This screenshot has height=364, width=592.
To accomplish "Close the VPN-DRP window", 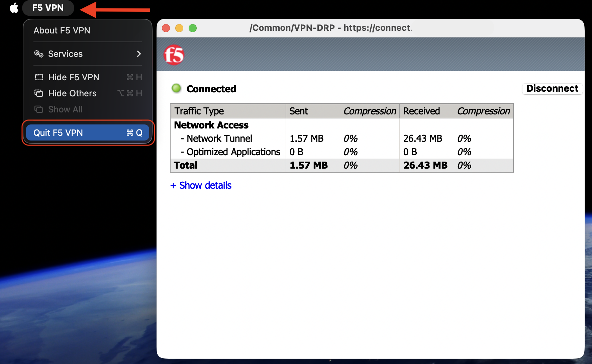I will click(166, 28).
